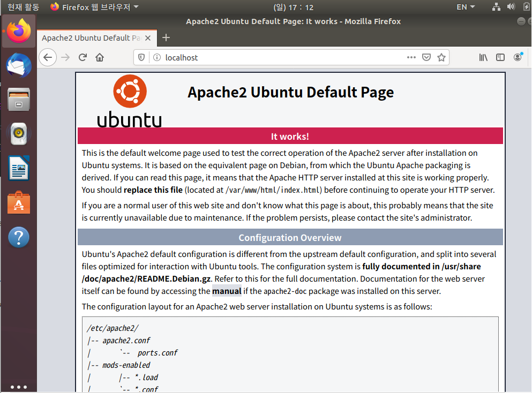This screenshot has height=393, width=532.
Task: Click the 'Configuration Overview' section heading
Action: pos(290,238)
